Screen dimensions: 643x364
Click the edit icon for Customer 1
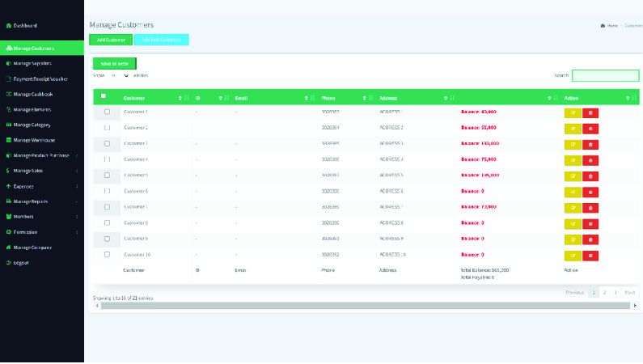pyautogui.click(x=573, y=112)
